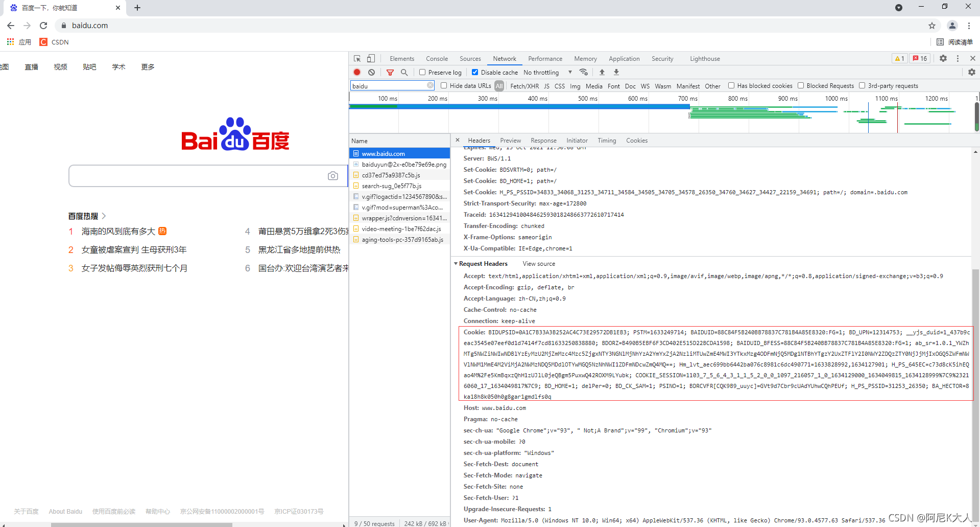Open DevTools settings gear
This screenshot has height=527, width=980.
pyautogui.click(x=943, y=59)
